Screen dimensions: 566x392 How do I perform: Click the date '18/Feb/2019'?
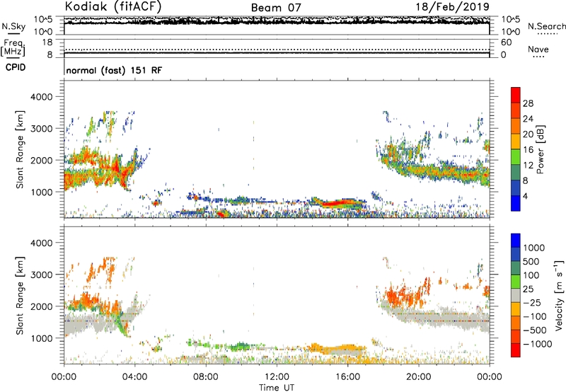pos(453,7)
